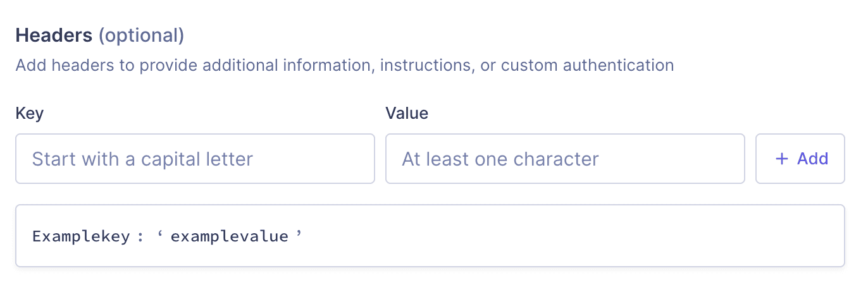
Task: Click the closing quote after examplevalue
Action: [299, 235]
